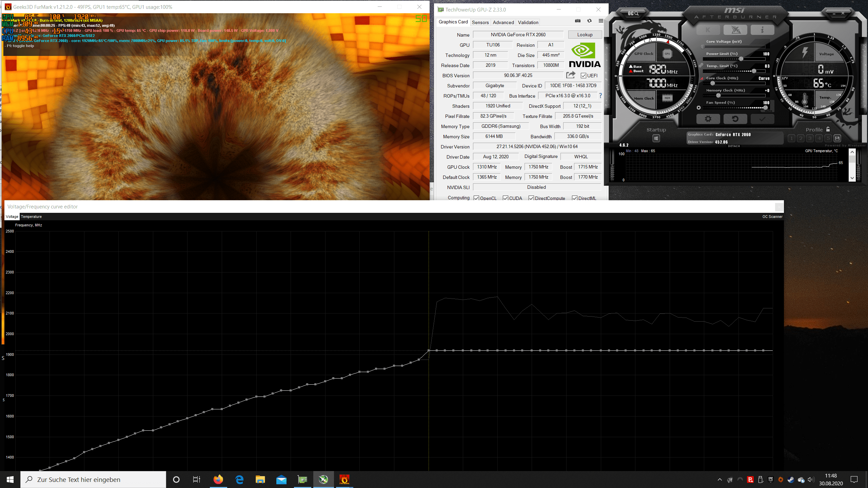
Task: Adjust the Power Limit slider handle
Action: pyautogui.click(x=741, y=59)
